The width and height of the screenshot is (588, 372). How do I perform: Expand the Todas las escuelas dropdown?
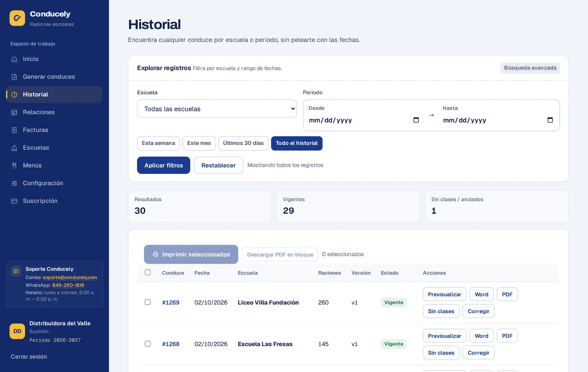(x=217, y=109)
